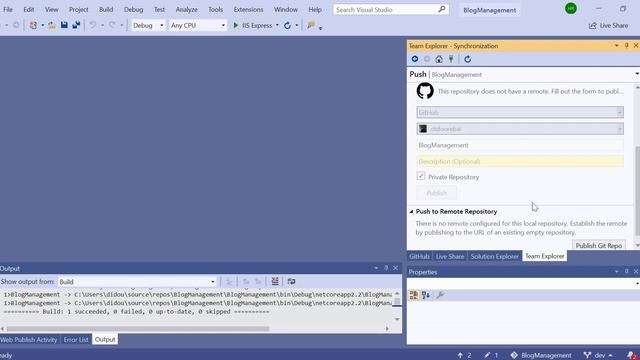Click the Team Explorer refresh icon
Image resolution: width=640 pixels, height=360 pixels.
tap(468, 59)
